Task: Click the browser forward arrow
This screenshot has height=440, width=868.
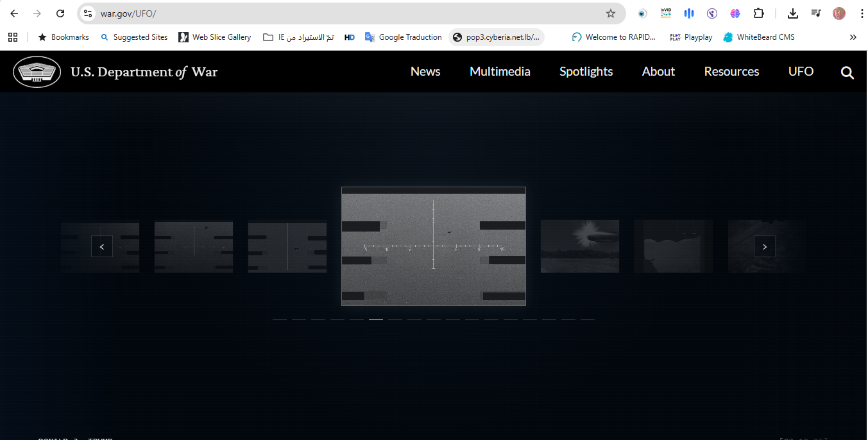Action: (x=37, y=13)
